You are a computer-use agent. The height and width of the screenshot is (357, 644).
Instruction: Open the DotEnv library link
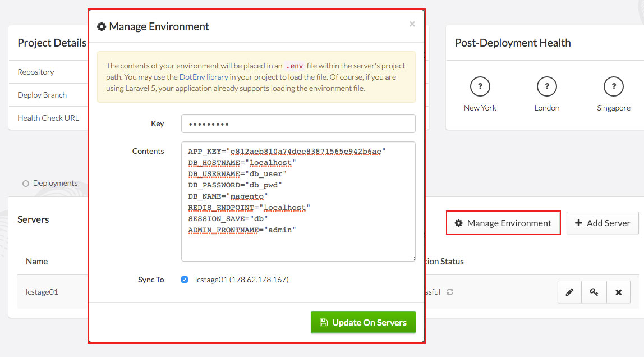(203, 77)
